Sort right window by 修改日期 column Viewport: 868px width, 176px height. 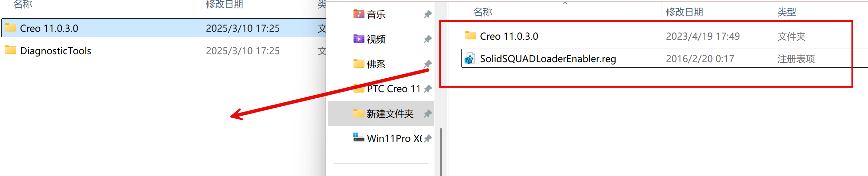[684, 12]
